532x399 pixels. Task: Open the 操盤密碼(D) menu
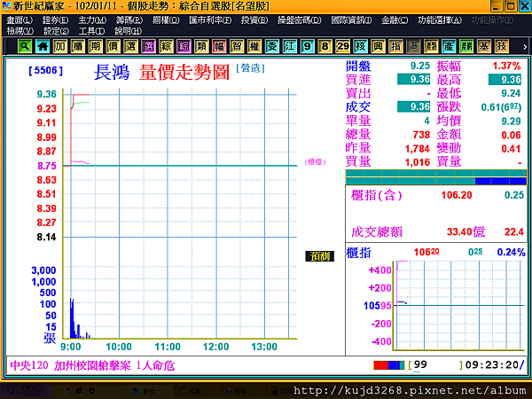(300, 20)
